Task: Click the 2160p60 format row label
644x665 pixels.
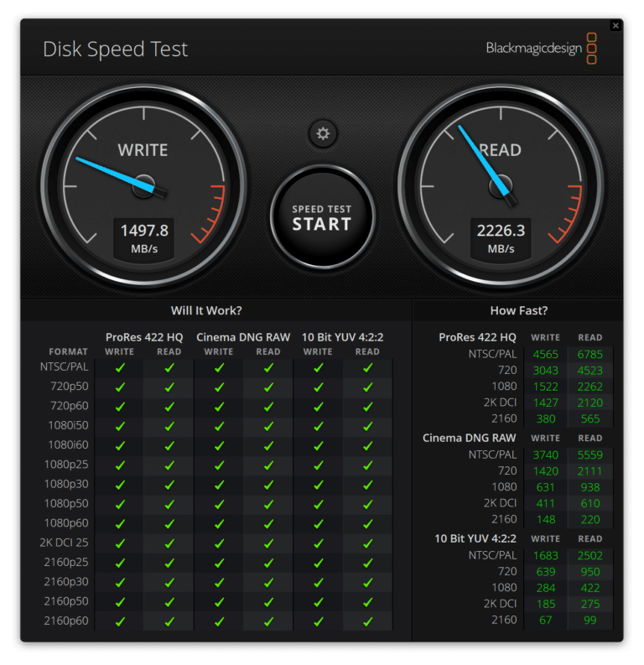Action: click(66, 621)
